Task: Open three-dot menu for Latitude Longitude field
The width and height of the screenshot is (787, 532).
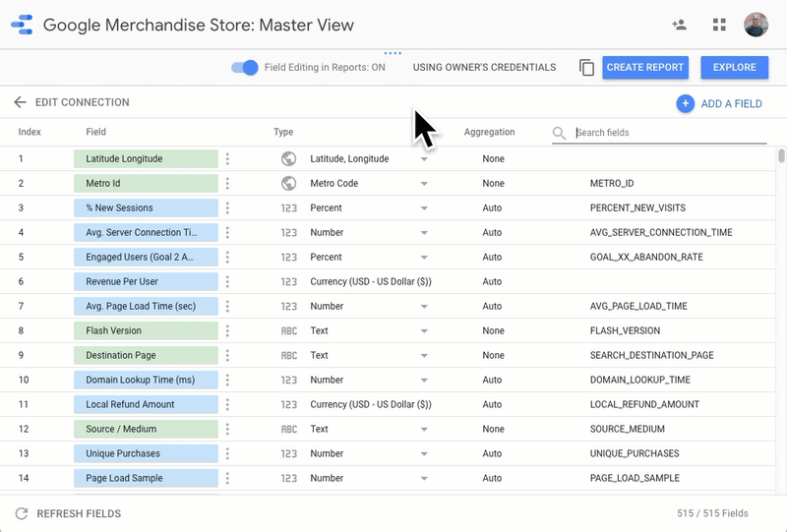Action: (227, 158)
